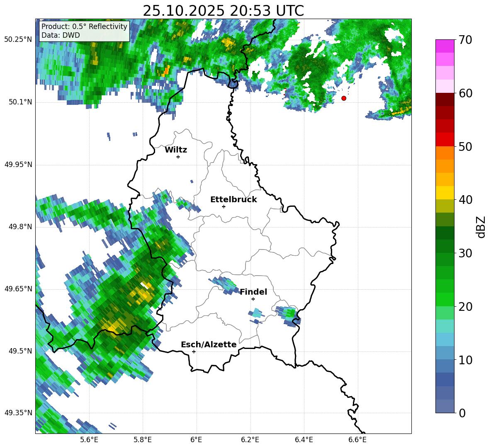Click the Findel station cross marker
Image resolution: width=491 pixels, height=448 pixels.
[253, 299]
